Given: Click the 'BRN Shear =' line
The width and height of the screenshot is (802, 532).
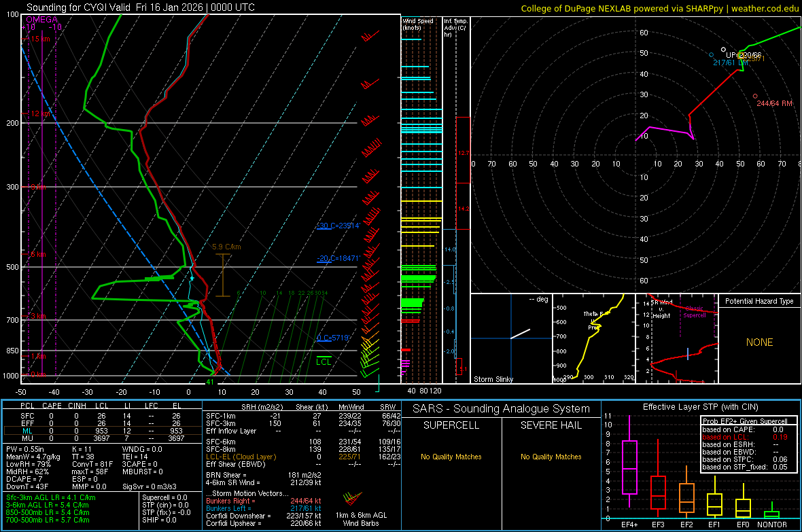Looking at the screenshot, I should (264, 475).
